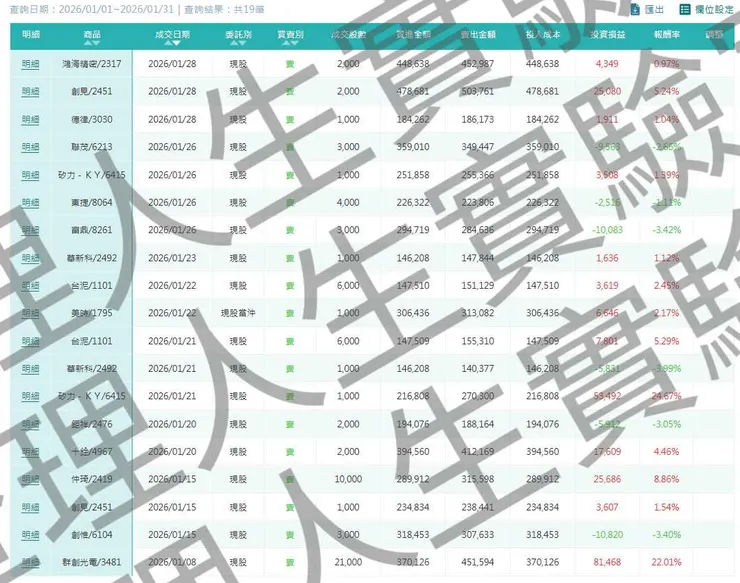740x583 pixels.
Task: Open 明細 link for 6415 on 2026/01/26
Action: pyautogui.click(x=30, y=175)
